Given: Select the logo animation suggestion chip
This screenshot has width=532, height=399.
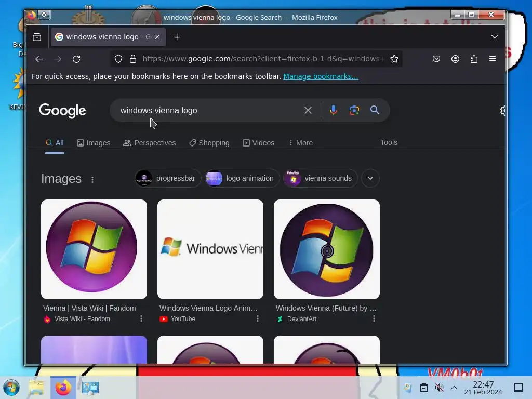Looking at the screenshot, I should click(242, 178).
